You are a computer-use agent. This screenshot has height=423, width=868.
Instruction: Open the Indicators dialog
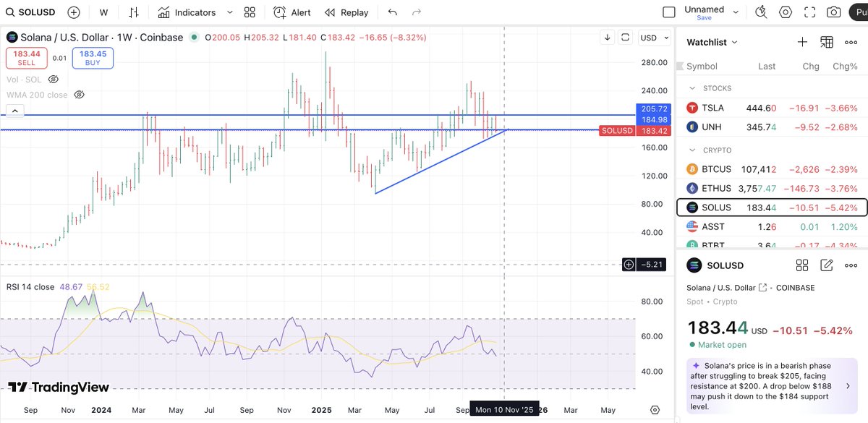click(x=187, y=12)
